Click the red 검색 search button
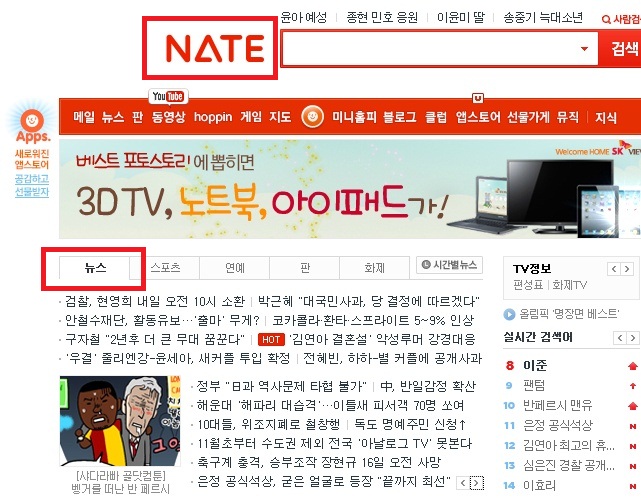Viewport: 641px width, 498px height. pos(621,49)
